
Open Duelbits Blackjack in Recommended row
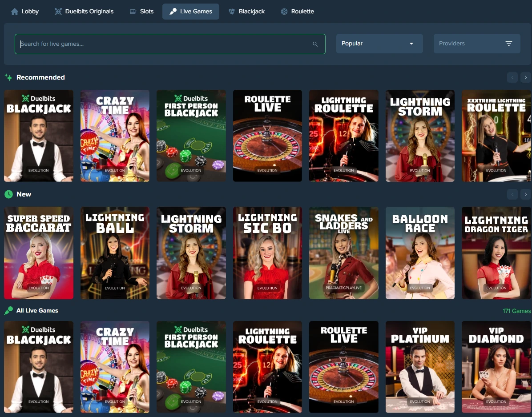point(39,136)
